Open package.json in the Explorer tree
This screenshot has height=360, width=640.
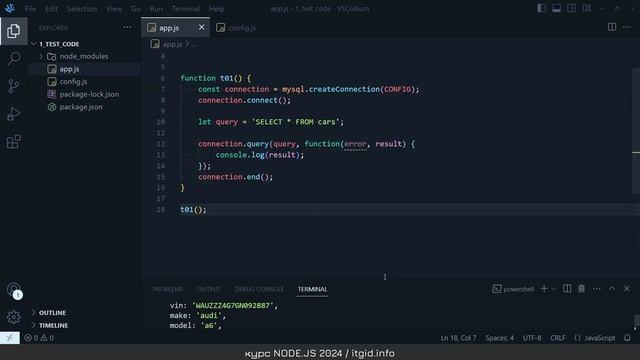pyautogui.click(x=84, y=107)
